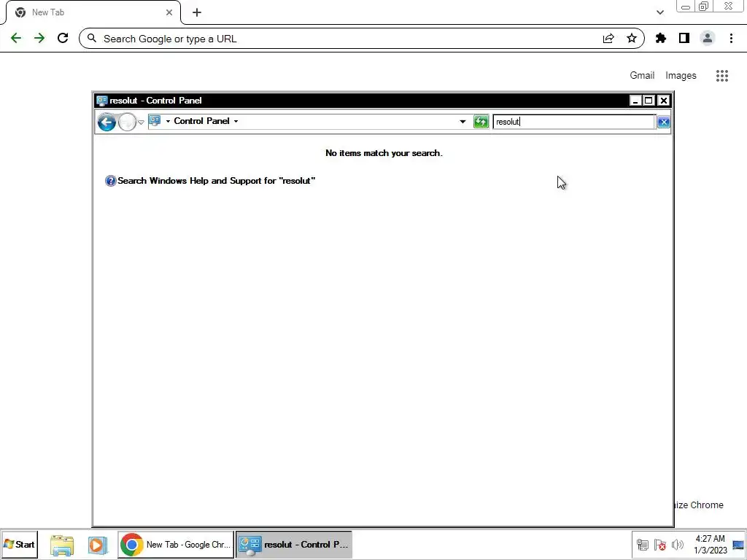Click magnifier icon in Chrome address bar
The image size is (747, 560).
[x=92, y=38]
